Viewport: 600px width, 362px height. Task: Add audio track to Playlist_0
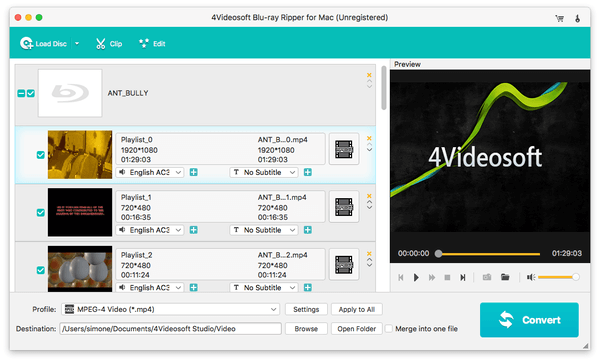coord(194,173)
